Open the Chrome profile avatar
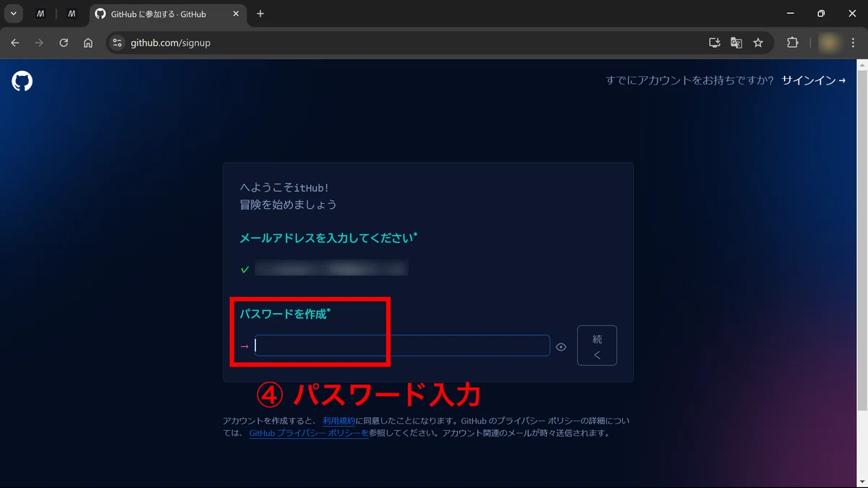This screenshot has height=488, width=868. click(830, 43)
